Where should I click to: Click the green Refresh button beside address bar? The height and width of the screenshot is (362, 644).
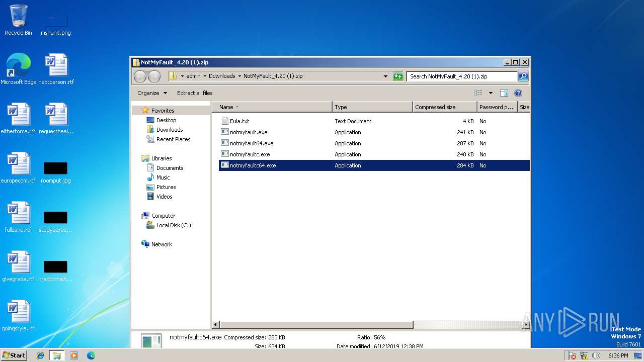point(398,76)
